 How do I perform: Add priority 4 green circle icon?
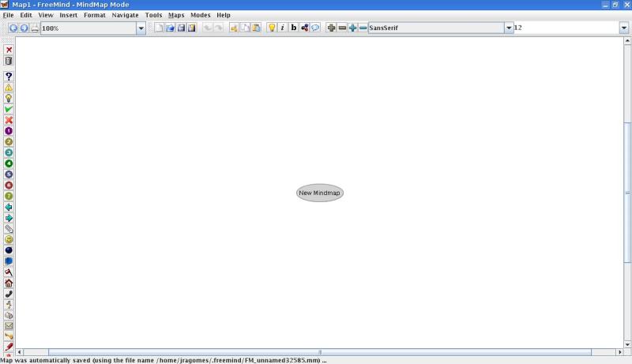tap(9, 163)
